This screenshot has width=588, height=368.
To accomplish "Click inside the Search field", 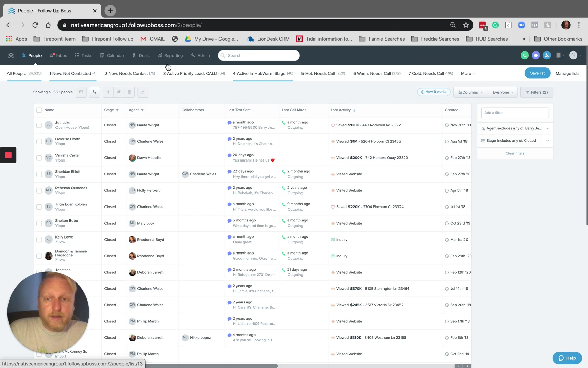I will pyautogui.click(x=259, y=55).
